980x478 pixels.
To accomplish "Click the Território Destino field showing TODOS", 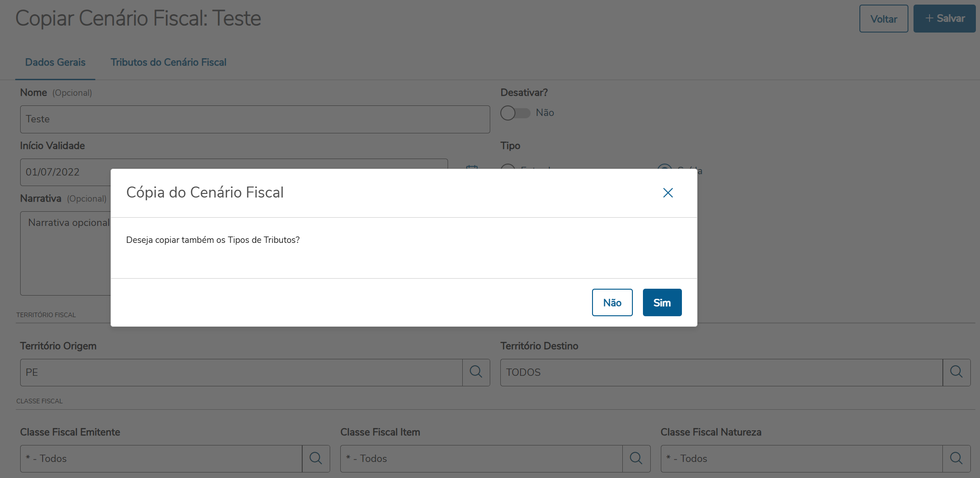I will (721, 372).
